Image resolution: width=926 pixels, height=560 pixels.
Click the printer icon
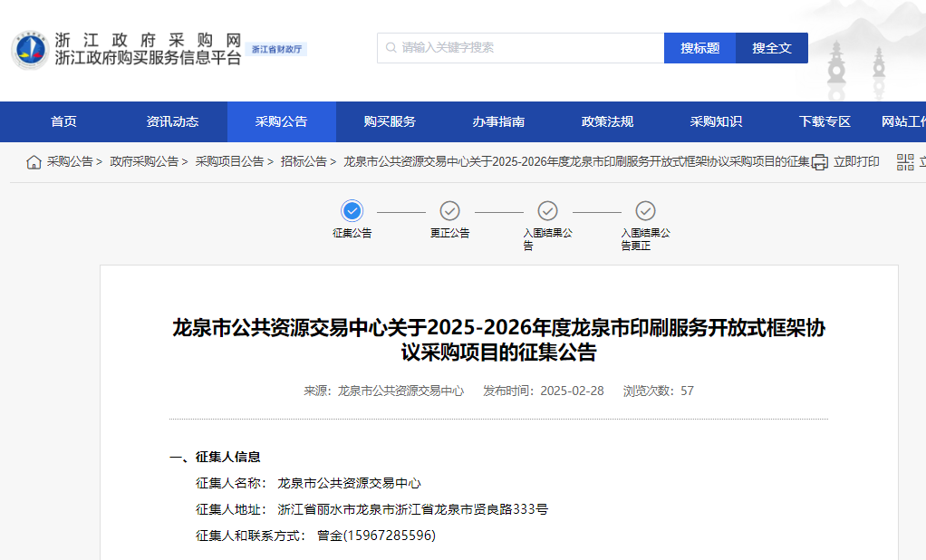[x=820, y=162]
